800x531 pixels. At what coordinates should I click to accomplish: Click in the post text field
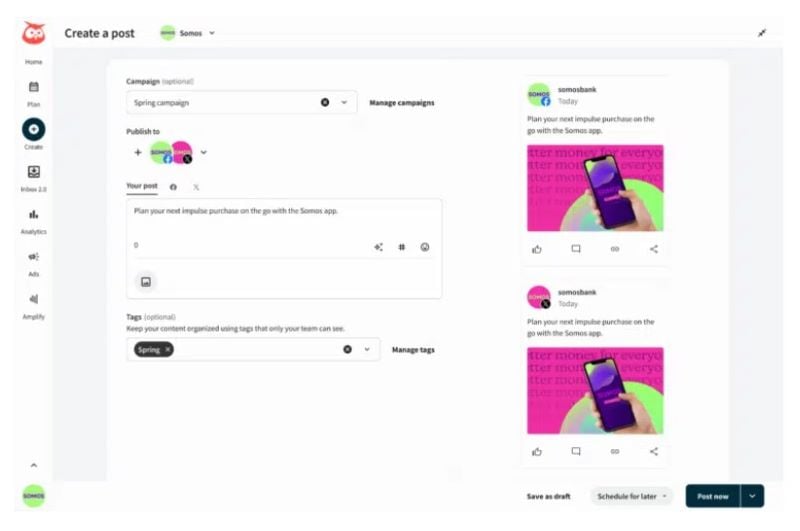(x=284, y=222)
